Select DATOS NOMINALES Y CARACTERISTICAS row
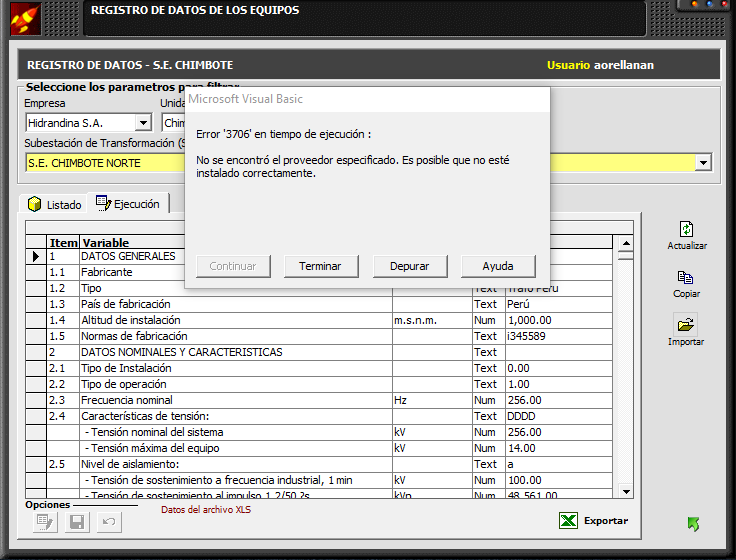736x560 pixels. click(236, 352)
